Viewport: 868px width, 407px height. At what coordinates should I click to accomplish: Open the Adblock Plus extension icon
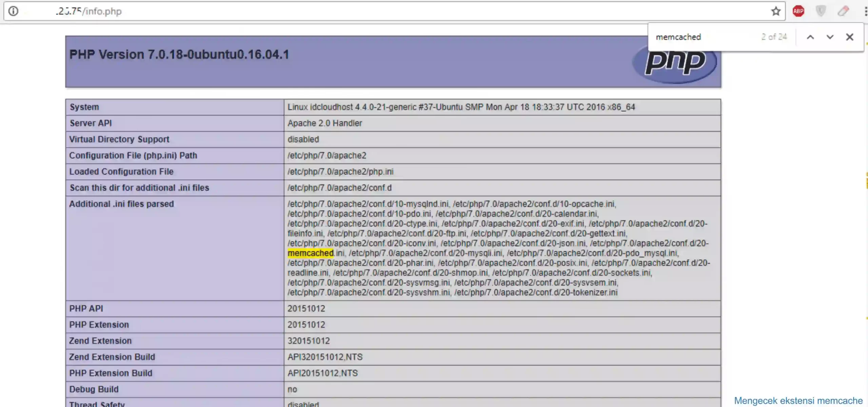tap(798, 11)
